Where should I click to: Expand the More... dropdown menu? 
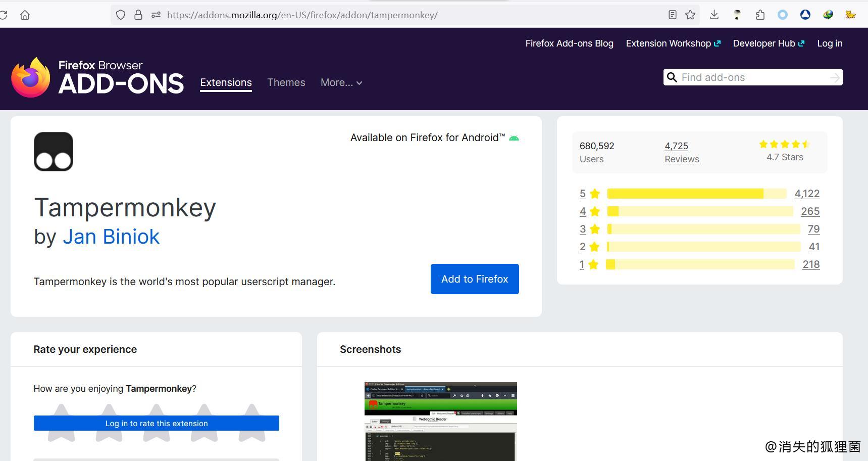341,82
